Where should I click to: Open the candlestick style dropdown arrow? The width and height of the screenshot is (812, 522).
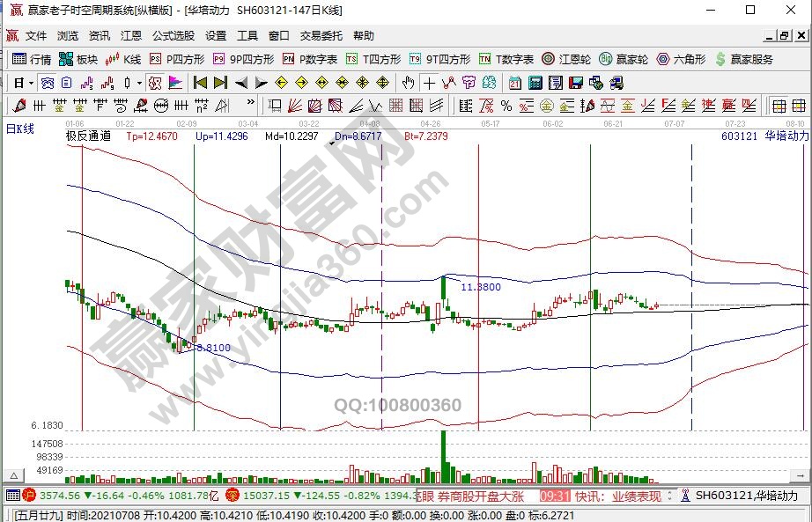click(x=139, y=83)
